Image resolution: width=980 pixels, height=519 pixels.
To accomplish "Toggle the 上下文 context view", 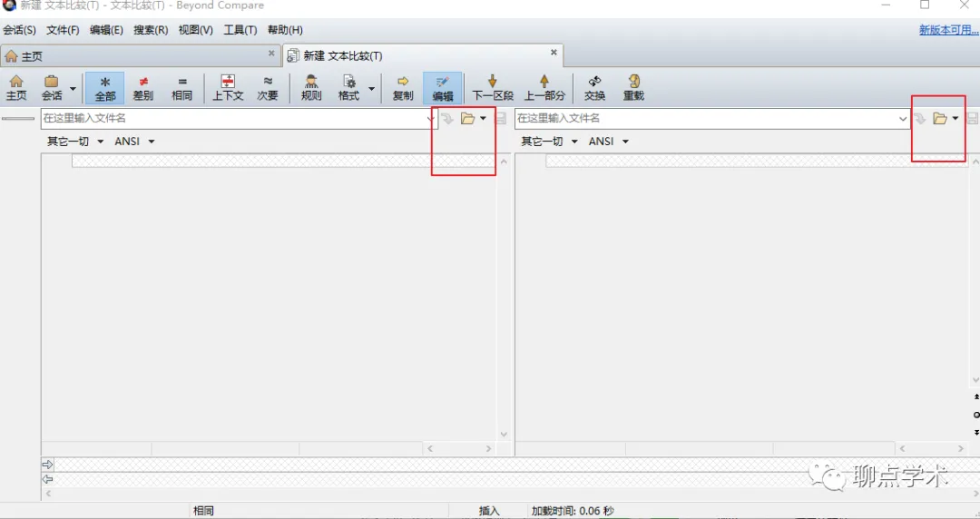I will click(228, 87).
